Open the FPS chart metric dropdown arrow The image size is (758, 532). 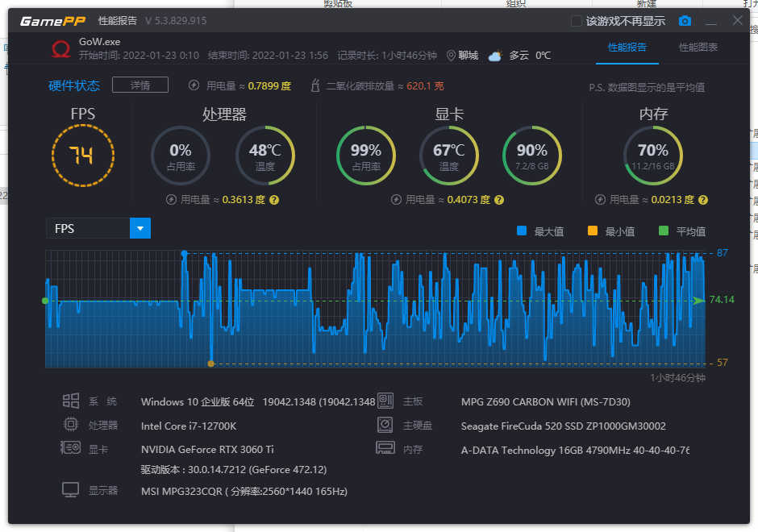[x=140, y=228]
